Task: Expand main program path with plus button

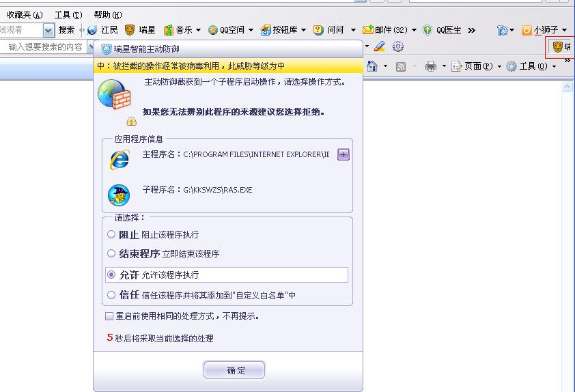Action: coord(343,155)
